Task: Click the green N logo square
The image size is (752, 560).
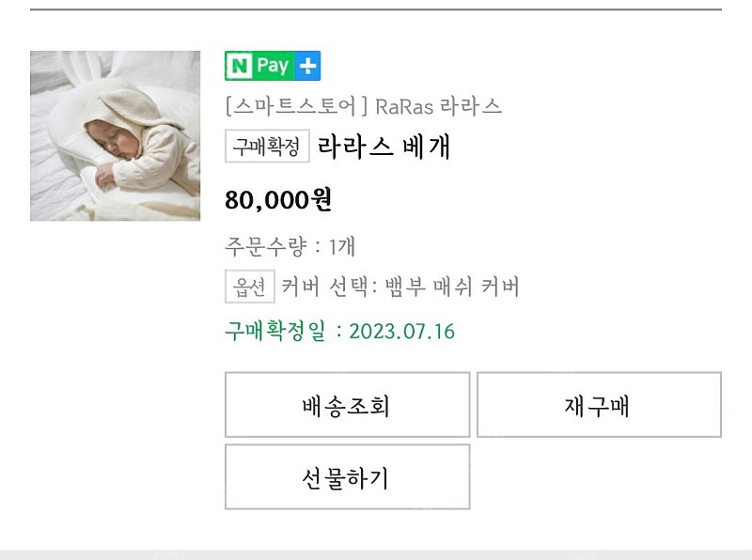Action: (x=241, y=66)
